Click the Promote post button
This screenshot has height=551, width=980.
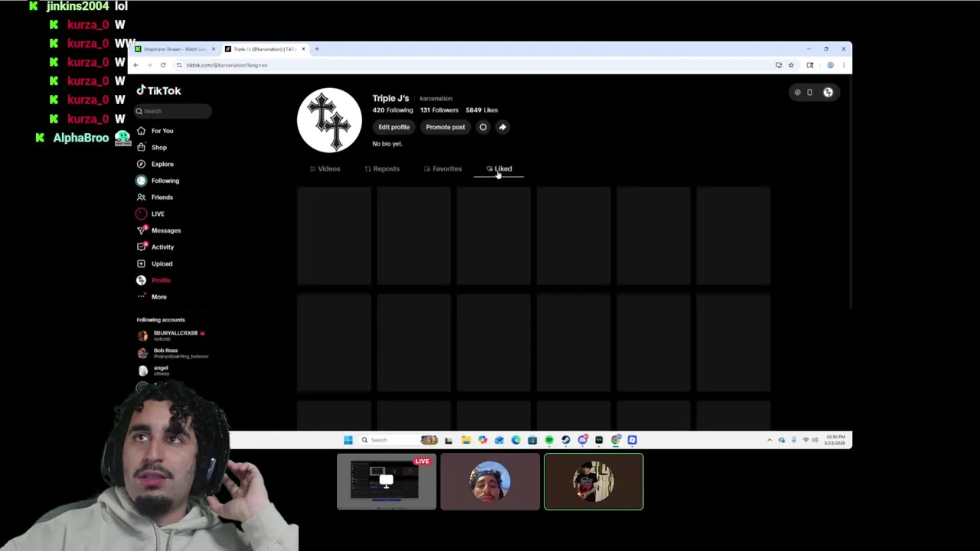tap(446, 127)
